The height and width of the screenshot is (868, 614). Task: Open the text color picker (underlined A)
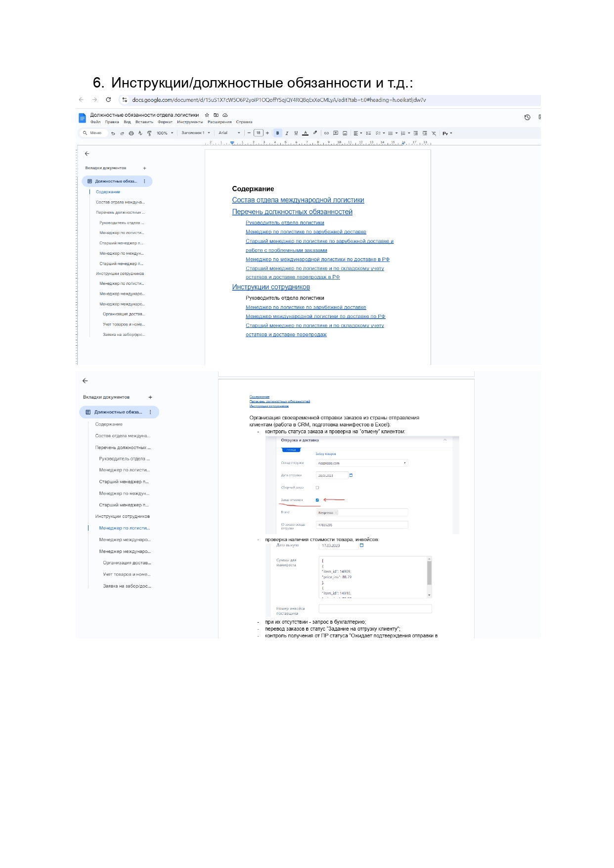(305, 133)
